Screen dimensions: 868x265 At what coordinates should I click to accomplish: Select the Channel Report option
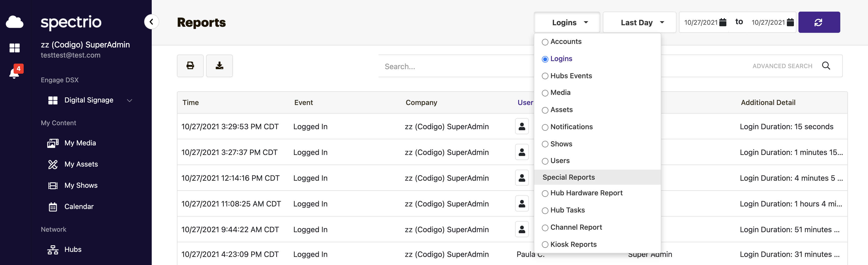click(572, 228)
